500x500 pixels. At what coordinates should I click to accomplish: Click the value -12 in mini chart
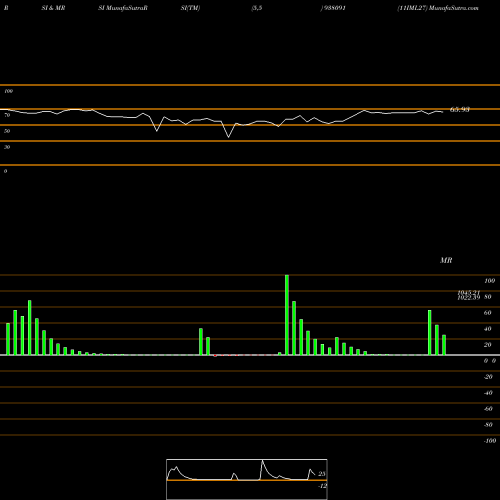coord(322,486)
